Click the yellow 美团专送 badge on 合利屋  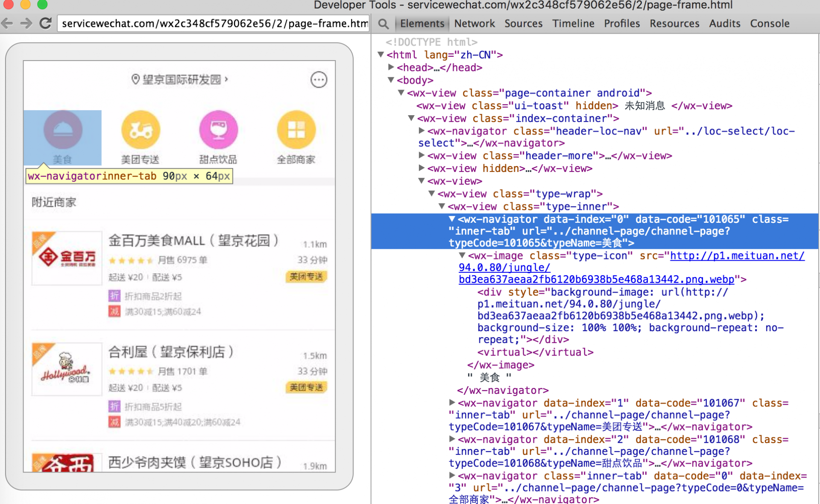click(x=306, y=387)
